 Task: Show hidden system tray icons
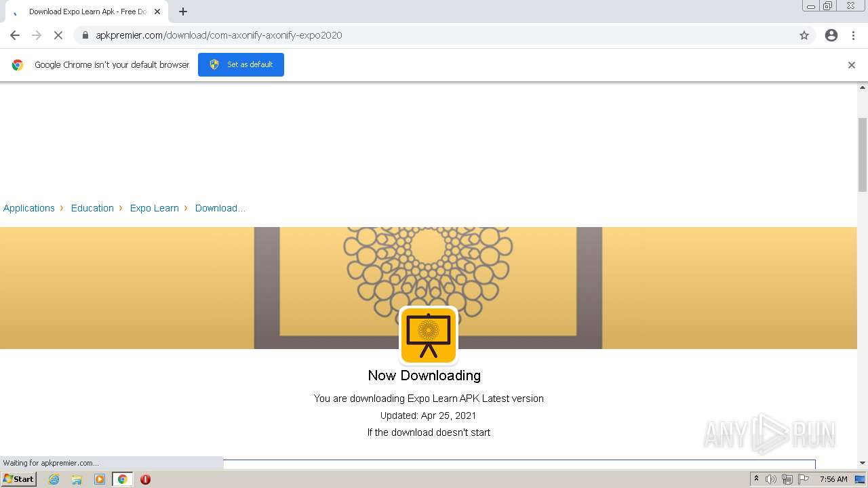756,479
